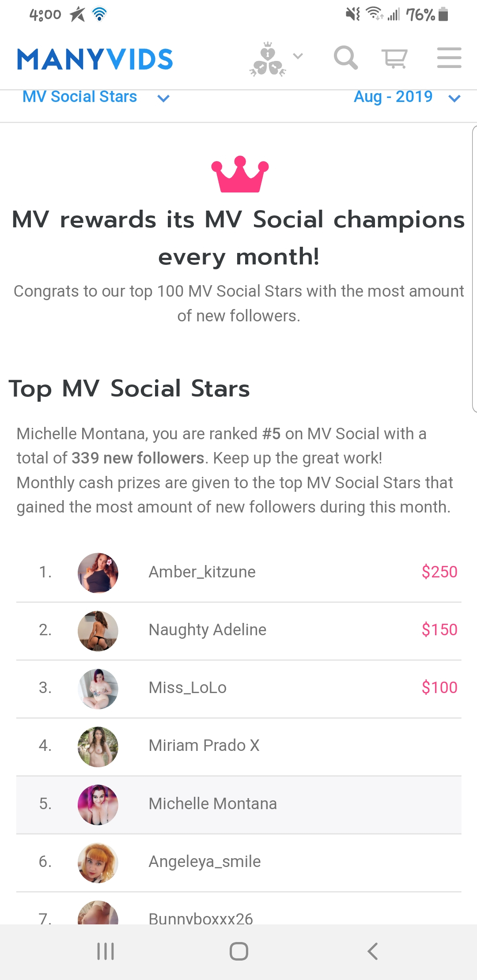Tap the Android back navigation button
This screenshot has width=477, height=980.
[x=372, y=951]
